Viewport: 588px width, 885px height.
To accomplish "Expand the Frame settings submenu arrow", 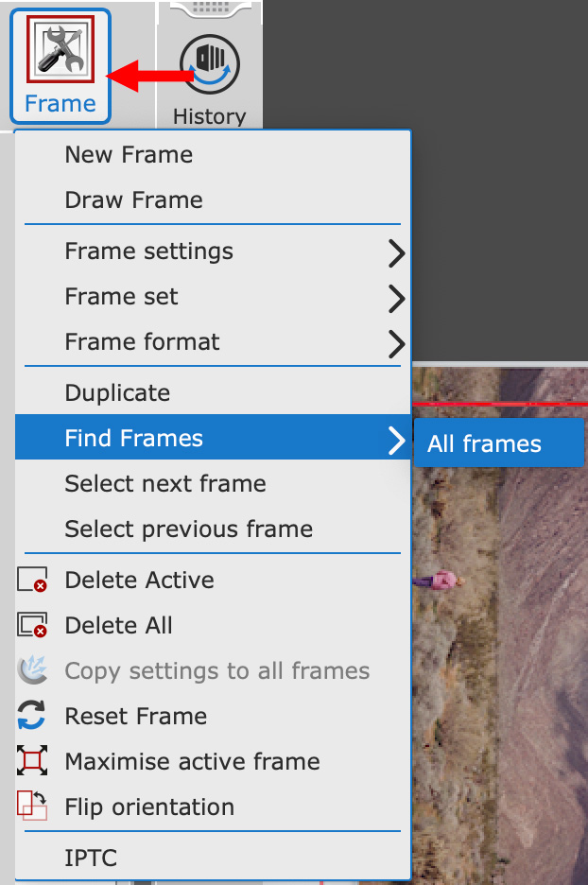I will [397, 253].
